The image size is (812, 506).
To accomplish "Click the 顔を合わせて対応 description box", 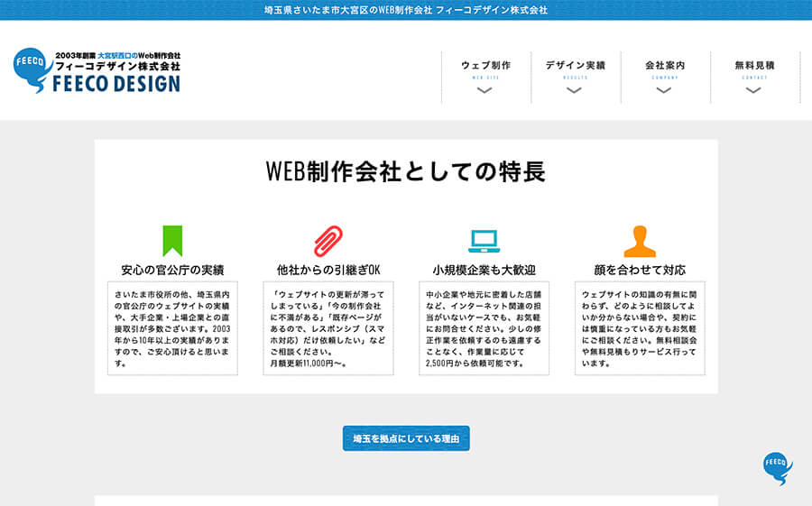I will tap(640, 327).
